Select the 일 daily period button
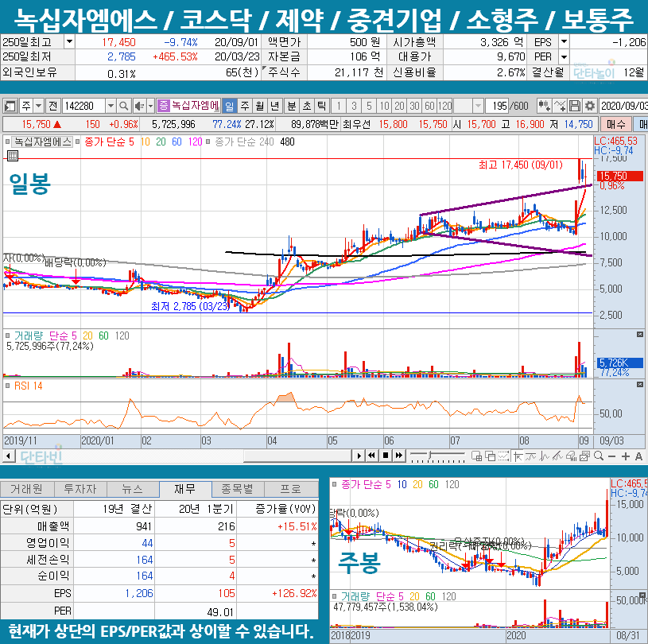This screenshot has width=648, height=644. pyautogui.click(x=229, y=107)
